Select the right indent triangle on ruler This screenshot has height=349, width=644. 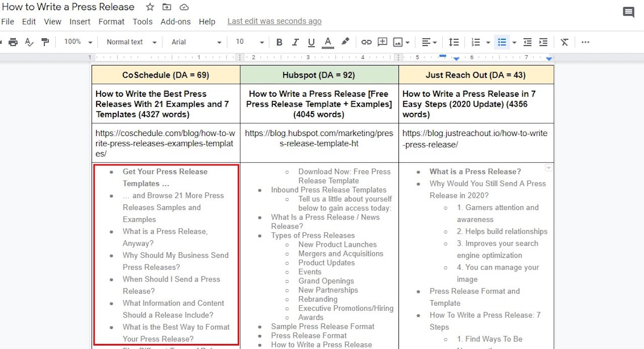549,59
